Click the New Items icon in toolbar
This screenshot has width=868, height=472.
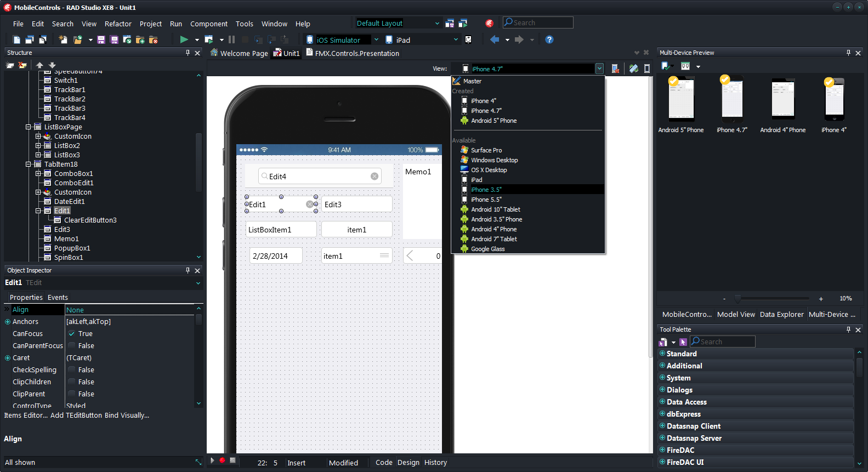(63, 39)
